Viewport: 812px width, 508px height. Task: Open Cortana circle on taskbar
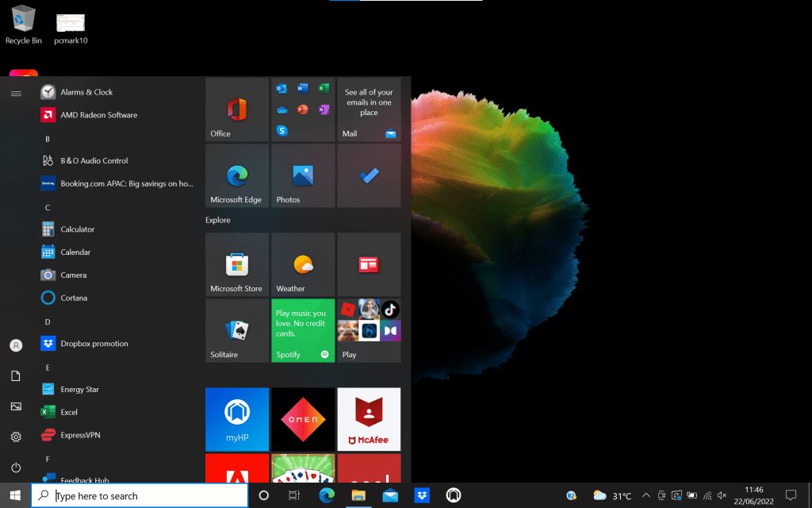[263, 495]
